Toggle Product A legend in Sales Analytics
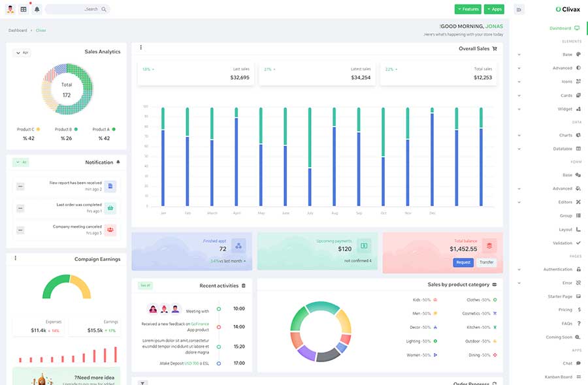 (104, 129)
